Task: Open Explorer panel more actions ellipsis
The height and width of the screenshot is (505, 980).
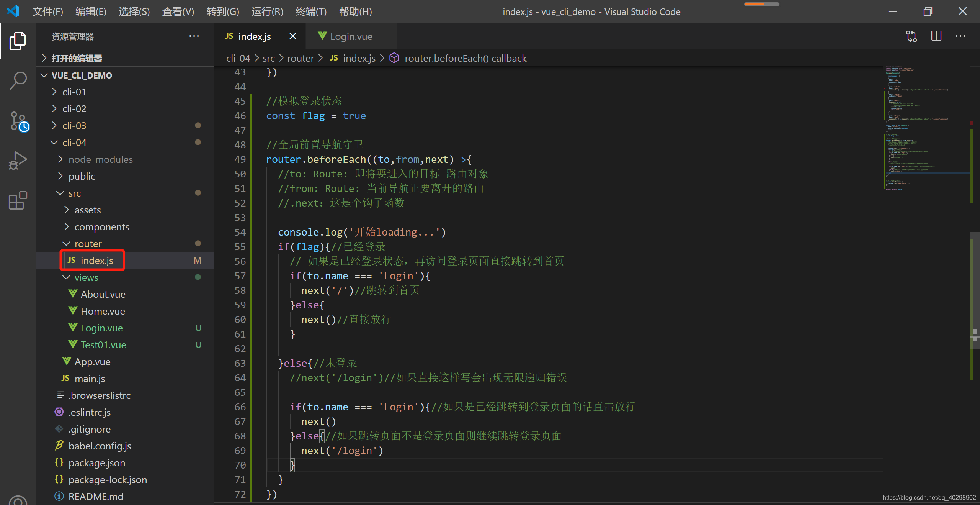Action: (194, 36)
